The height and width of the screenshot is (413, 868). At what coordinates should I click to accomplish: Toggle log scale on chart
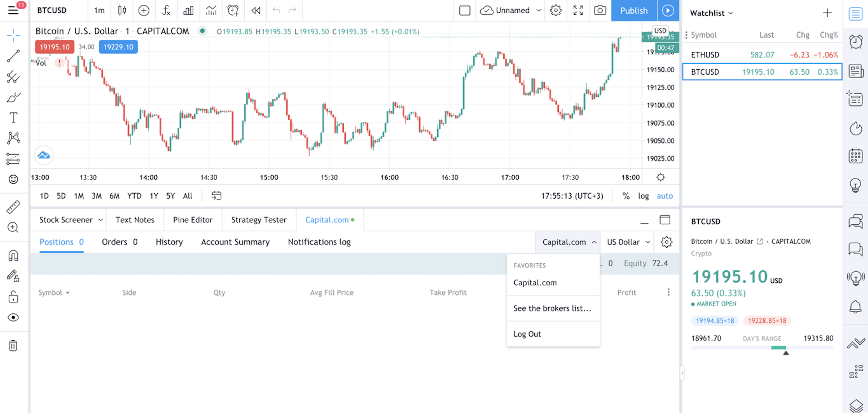(643, 196)
